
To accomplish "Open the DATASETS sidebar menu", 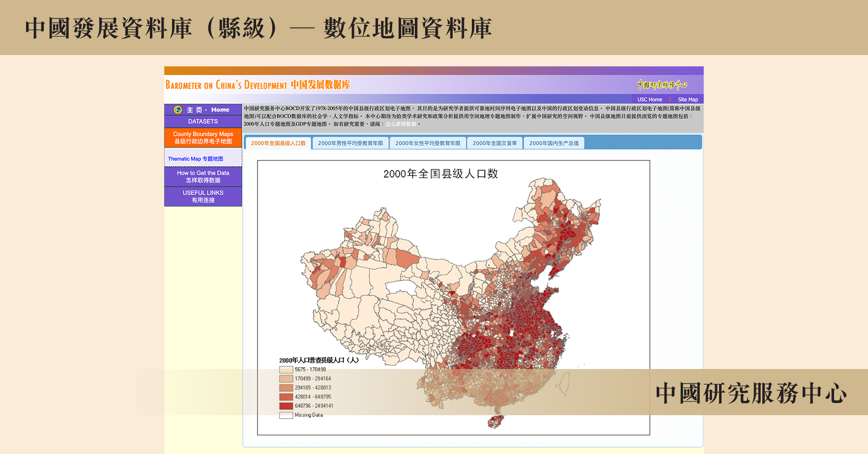I will [203, 121].
